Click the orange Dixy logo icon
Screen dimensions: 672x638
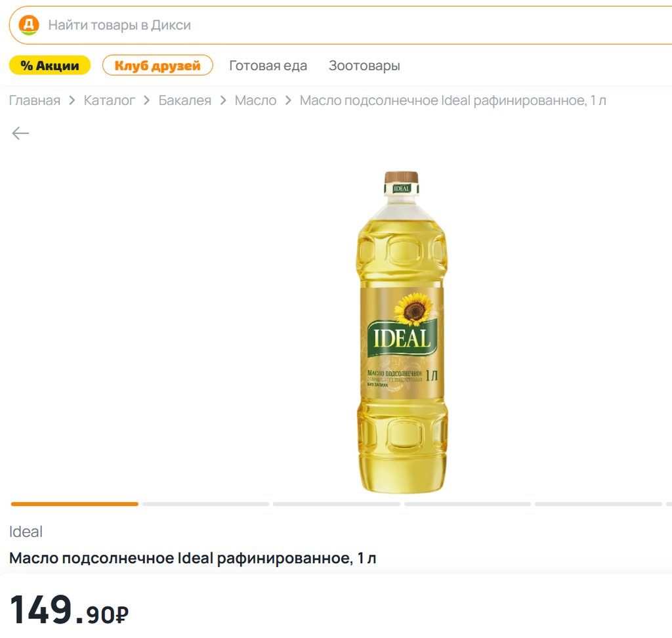click(29, 25)
